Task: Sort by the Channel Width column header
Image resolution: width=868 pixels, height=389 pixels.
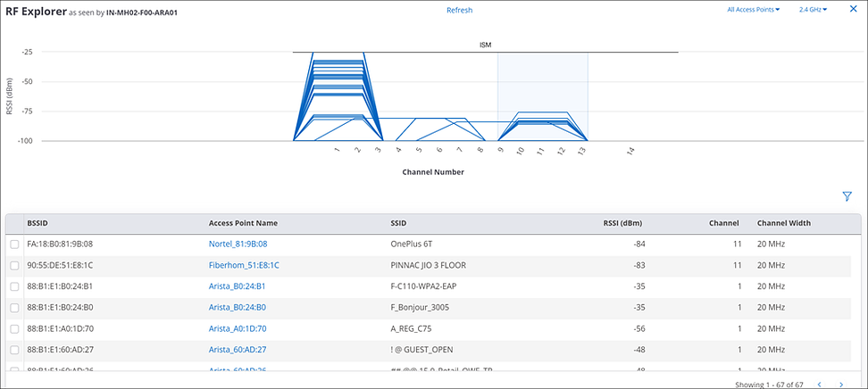Action: 784,223
